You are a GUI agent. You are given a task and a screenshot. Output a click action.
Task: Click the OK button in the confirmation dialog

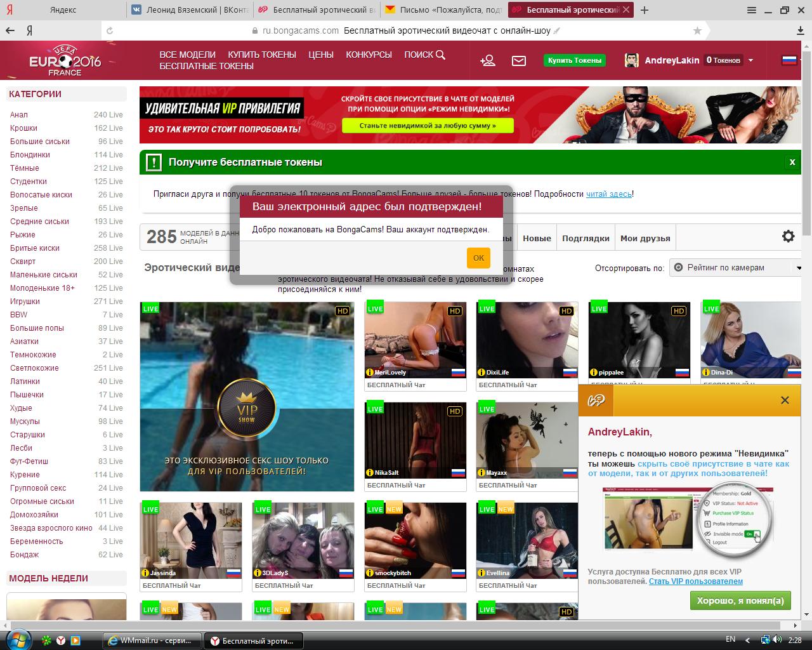pyautogui.click(x=478, y=258)
